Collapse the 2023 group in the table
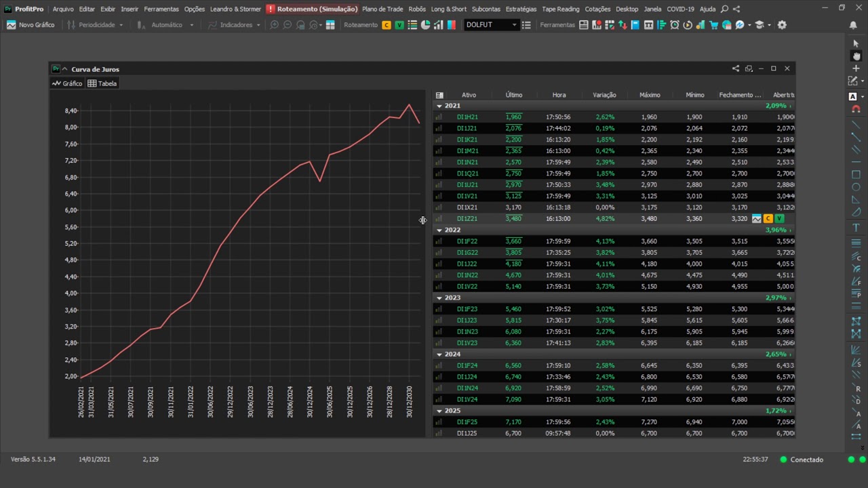 (x=439, y=298)
